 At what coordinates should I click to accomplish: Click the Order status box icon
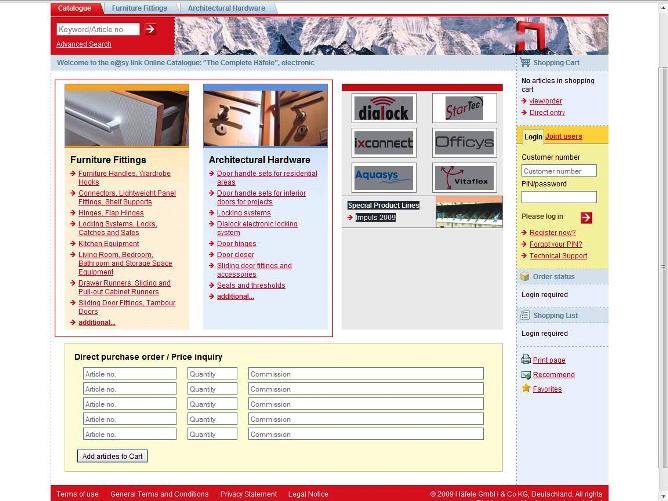[x=525, y=276]
